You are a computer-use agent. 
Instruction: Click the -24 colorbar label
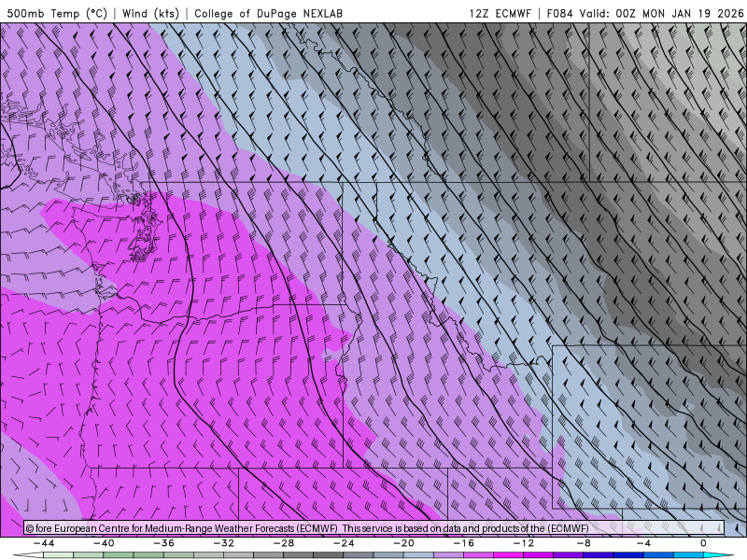[x=344, y=543]
